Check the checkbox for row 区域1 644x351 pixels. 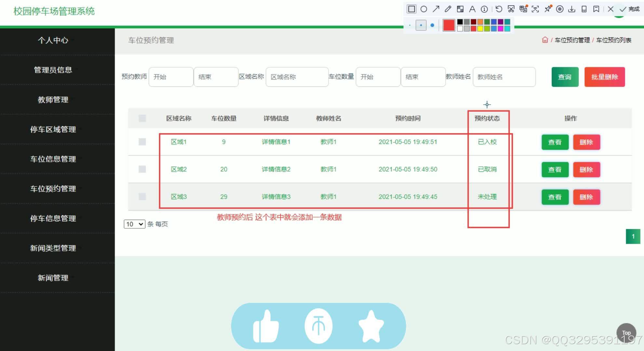point(142,142)
